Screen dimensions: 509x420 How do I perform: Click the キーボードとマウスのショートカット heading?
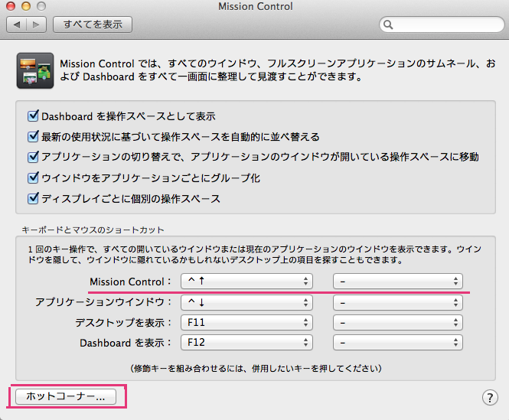93,230
